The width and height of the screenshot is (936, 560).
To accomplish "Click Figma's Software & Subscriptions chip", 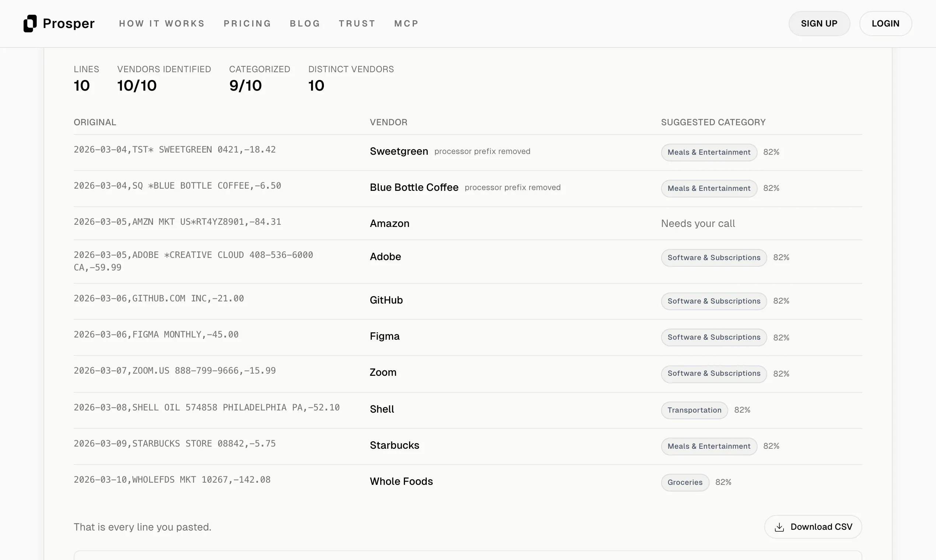I will 714,337.
